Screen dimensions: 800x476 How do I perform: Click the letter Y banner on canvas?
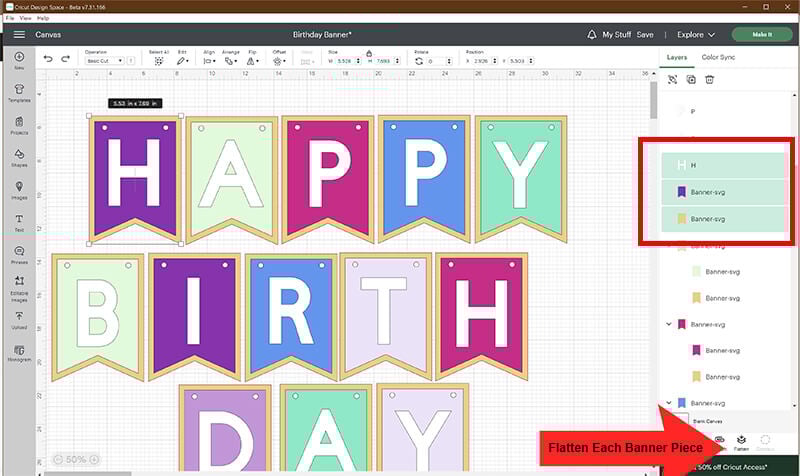click(x=521, y=180)
